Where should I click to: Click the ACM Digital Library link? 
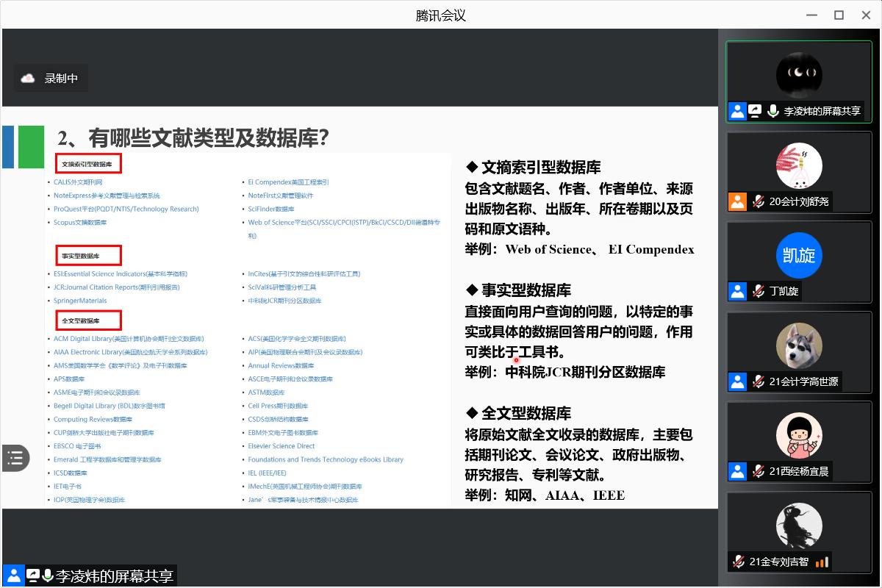(x=129, y=339)
